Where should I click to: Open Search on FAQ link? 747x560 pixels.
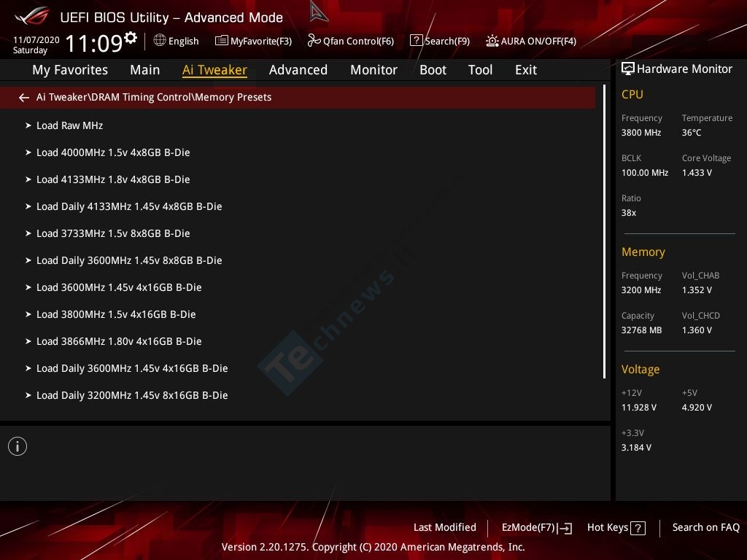(x=705, y=528)
